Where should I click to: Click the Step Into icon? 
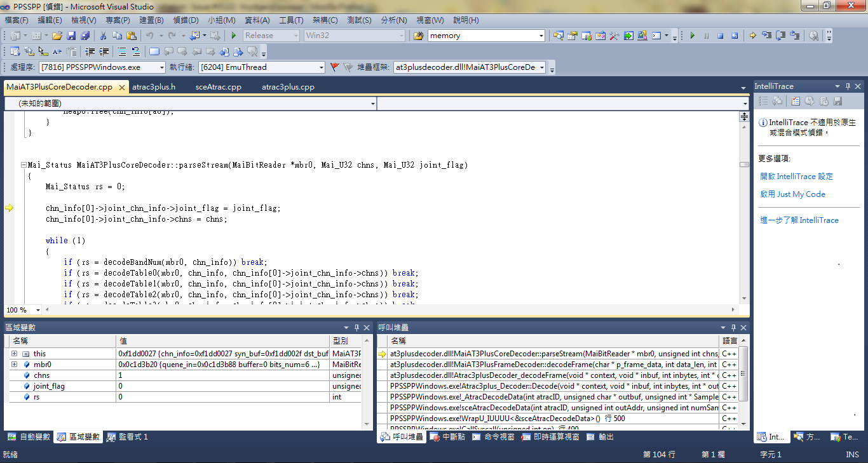click(x=767, y=36)
